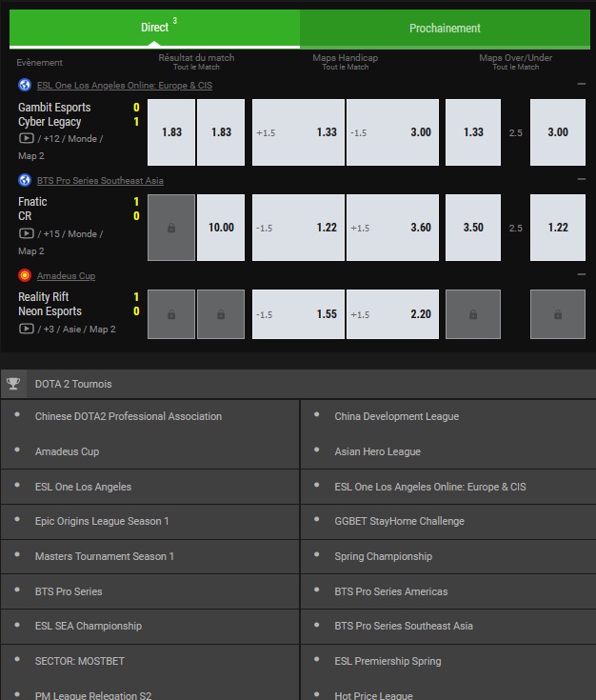Open live stream icon for Fnatic vs CR
This screenshot has height=700, width=596.
(x=27, y=233)
